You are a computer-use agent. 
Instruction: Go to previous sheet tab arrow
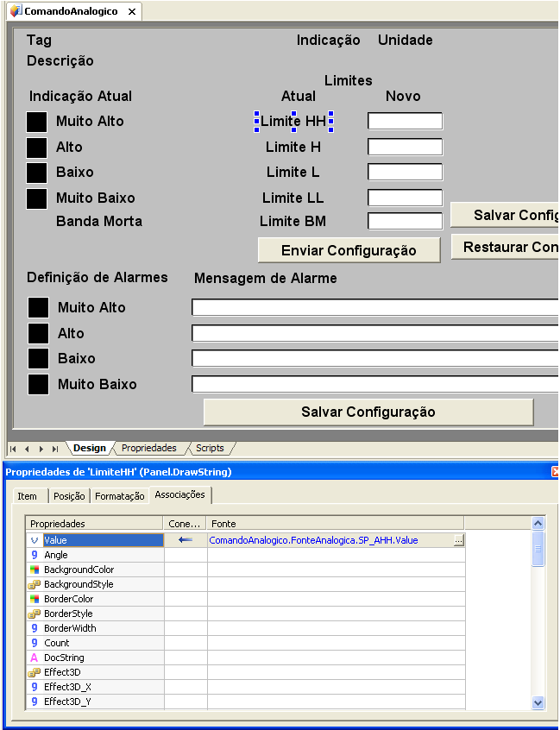(27, 449)
